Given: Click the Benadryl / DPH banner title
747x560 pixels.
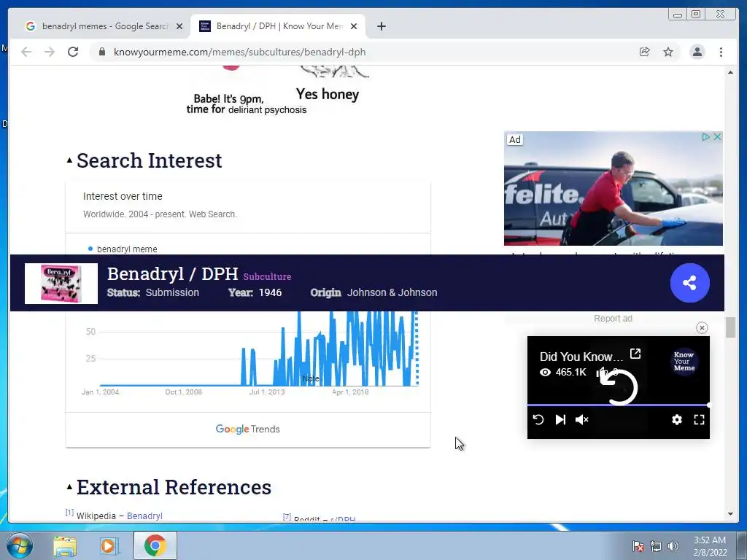Looking at the screenshot, I should coord(172,274).
